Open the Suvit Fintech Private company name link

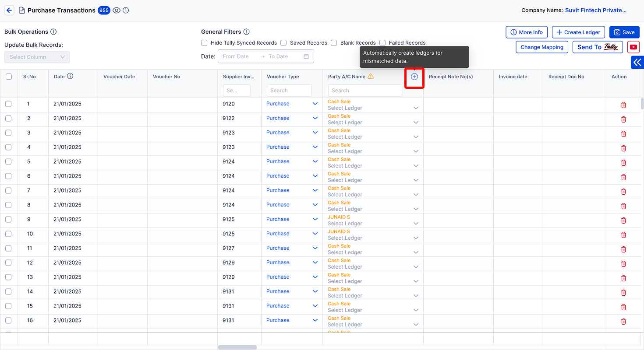(x=596, y=10)
